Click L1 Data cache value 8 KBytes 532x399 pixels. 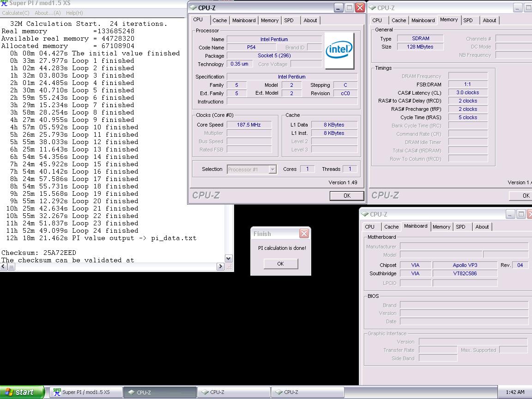[334, 125]
